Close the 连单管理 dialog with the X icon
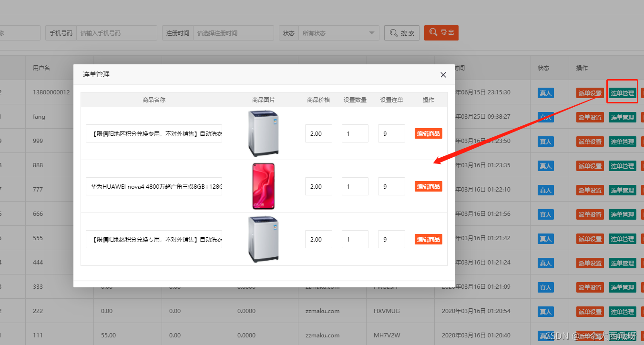644x345 pixels. [x=443, y=75]
